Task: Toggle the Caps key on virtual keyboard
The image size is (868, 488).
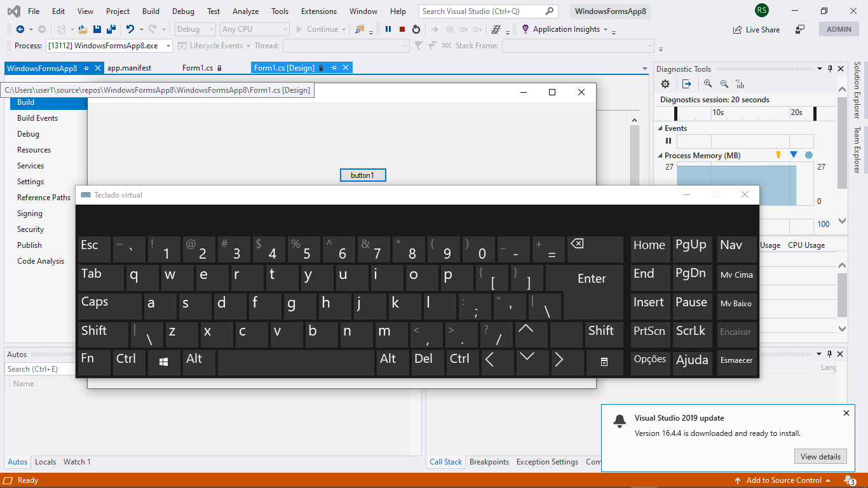Action: [110, 306]
